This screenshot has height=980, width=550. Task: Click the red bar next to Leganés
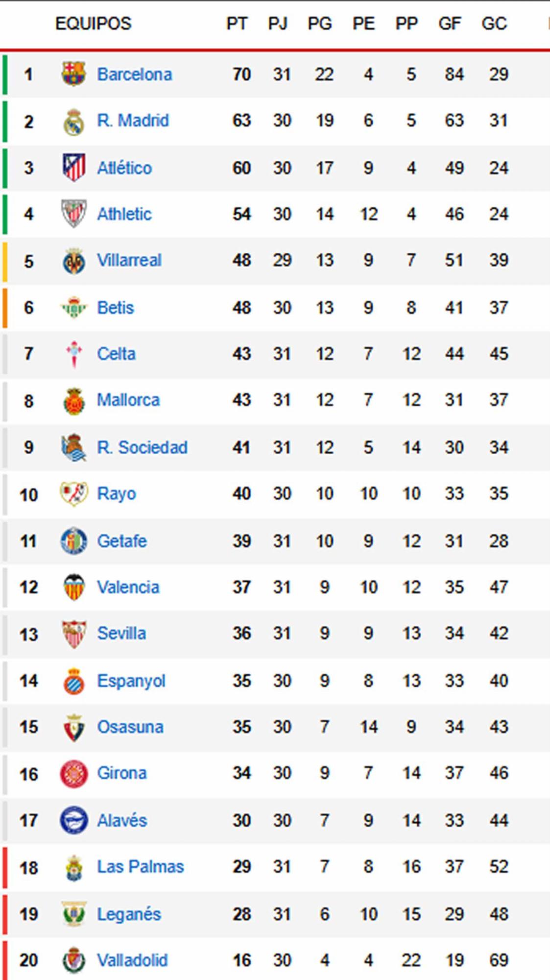[x=5, y=913]
